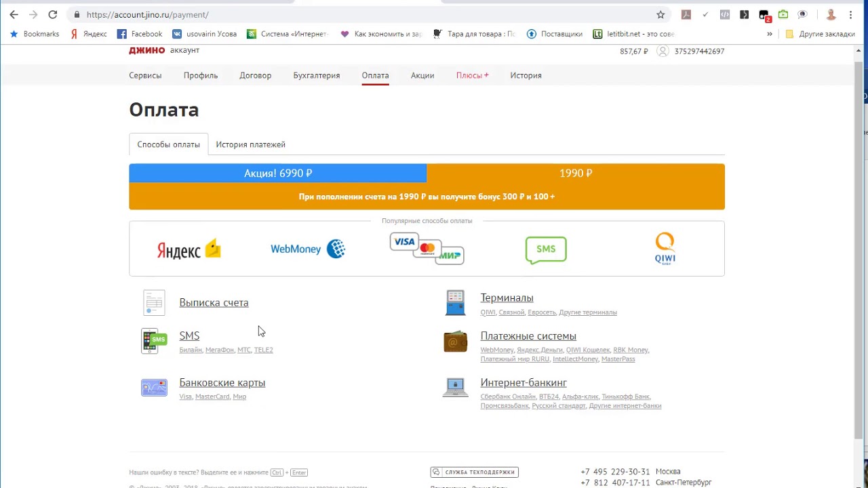
Task: Open the Другие интернет-банки link
Action: click(x=625, y=405)
